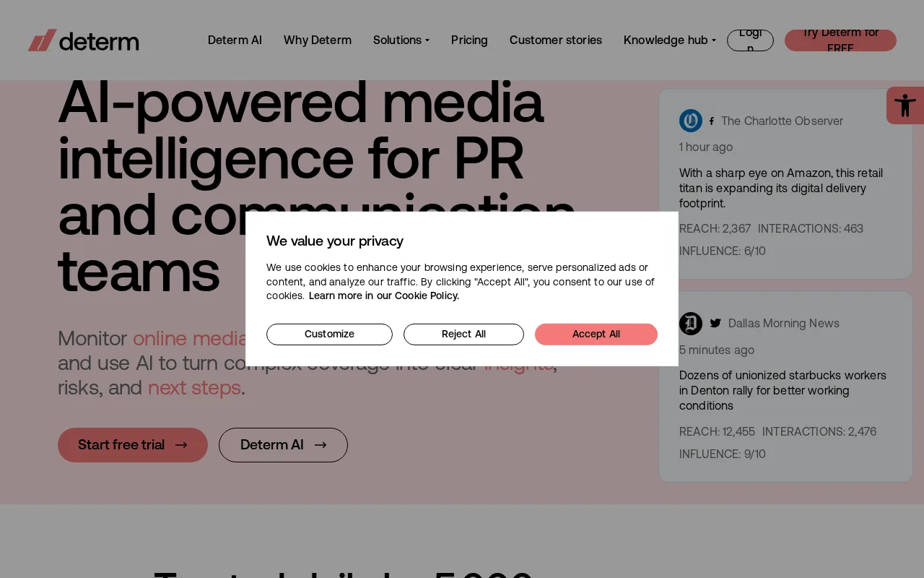This screenshot has height=578, width=924.
Task: Accept all cookies
Action: [596, 334]
